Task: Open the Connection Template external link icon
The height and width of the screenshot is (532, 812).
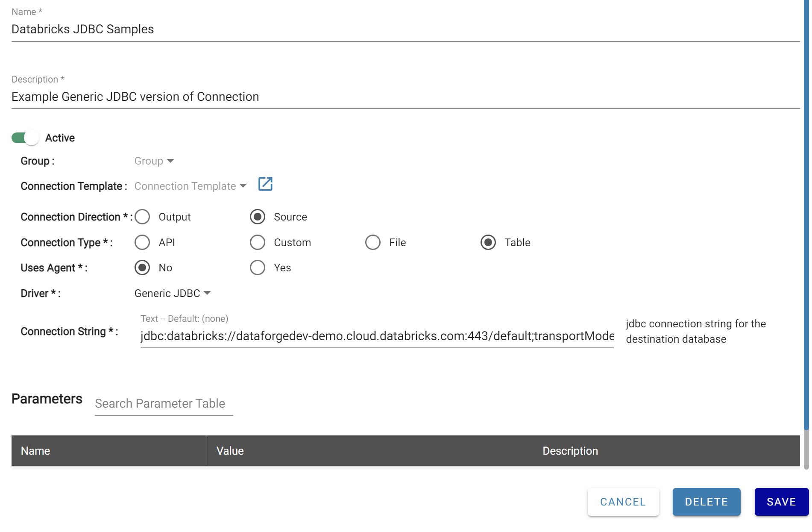Action: (265, 184)
